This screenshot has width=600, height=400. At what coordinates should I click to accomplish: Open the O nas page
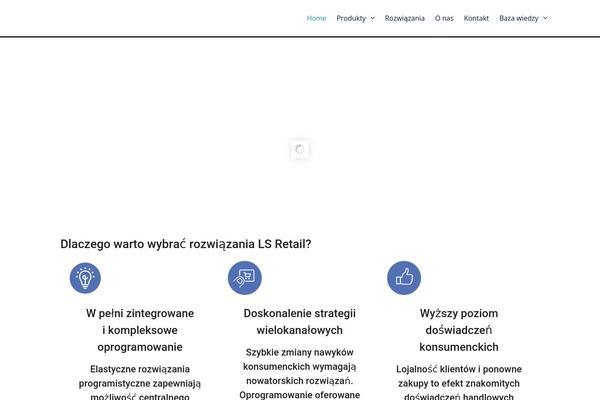click(x=444, y=18)
